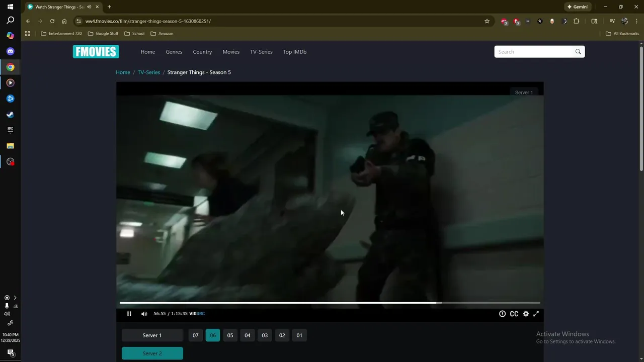Select episode 04
This screenshot has width=644, height=362.
pyautogui.click(x=248, y=335)
